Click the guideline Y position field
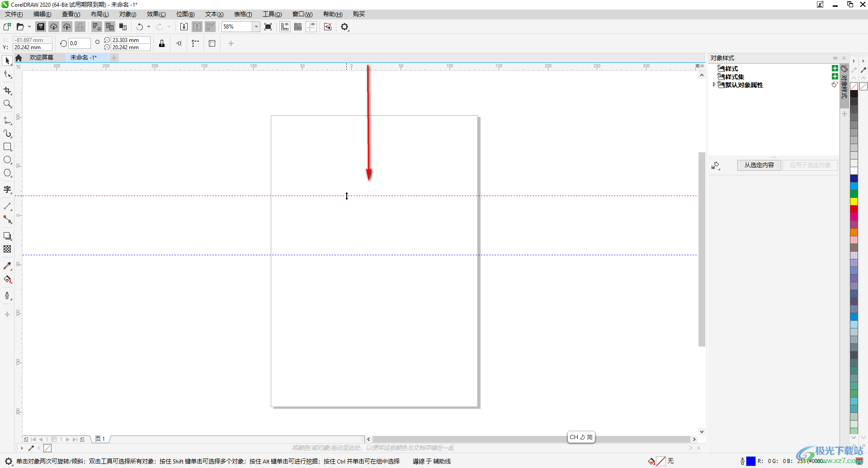This screenshot has height=468, width=868. pos(32,47)
